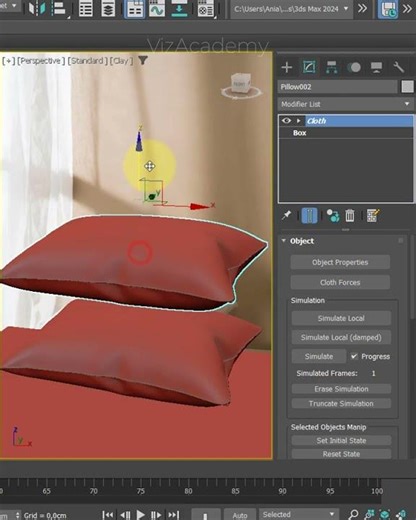This screenshot has height=520, width=416.
Task: Switch to the Display panel tab
Action: (x=376, y=67)
